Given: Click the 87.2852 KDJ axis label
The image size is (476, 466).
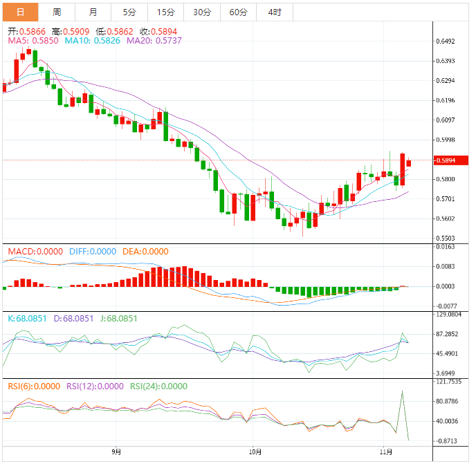Looking at the screenshot, I should (x=447, y=334).
